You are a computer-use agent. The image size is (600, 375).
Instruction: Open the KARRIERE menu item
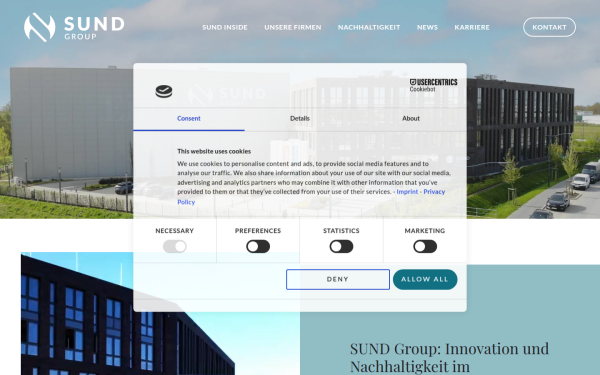(x=472, y=27)
